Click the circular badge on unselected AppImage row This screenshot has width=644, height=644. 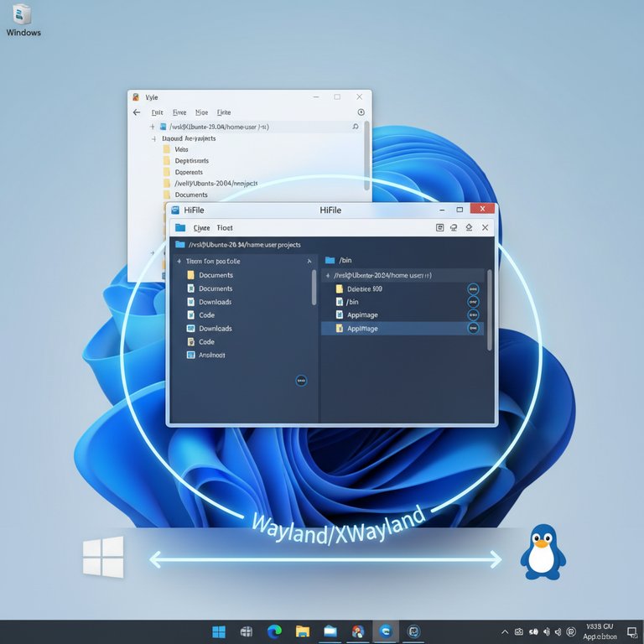(x=473, y=315)
